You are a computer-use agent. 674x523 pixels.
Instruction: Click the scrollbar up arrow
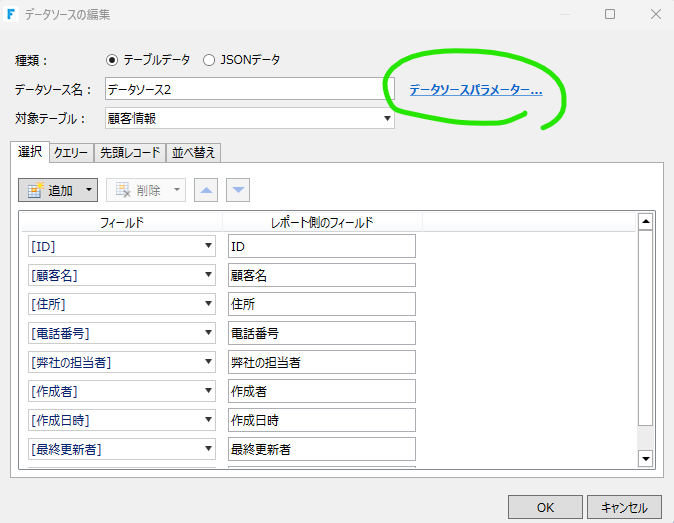(x=645, y=222)
